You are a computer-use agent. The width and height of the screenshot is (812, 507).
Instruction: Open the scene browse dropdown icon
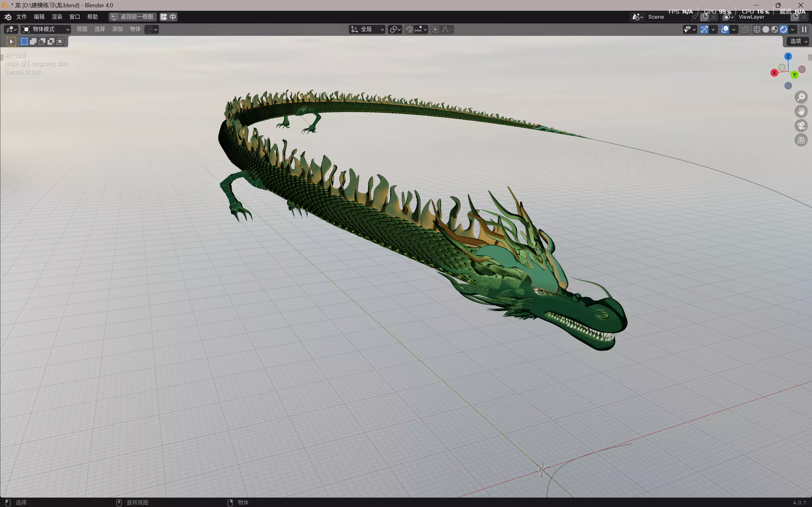(637, 17)
